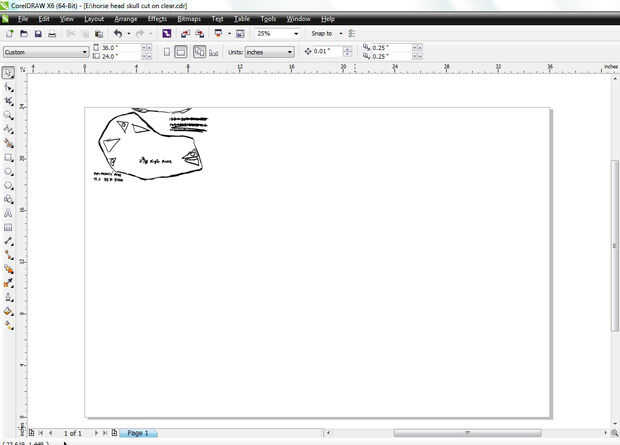This screenshot has width=620, height=445.
Task: Undo the last action
Action: click(x=118, y=34)
